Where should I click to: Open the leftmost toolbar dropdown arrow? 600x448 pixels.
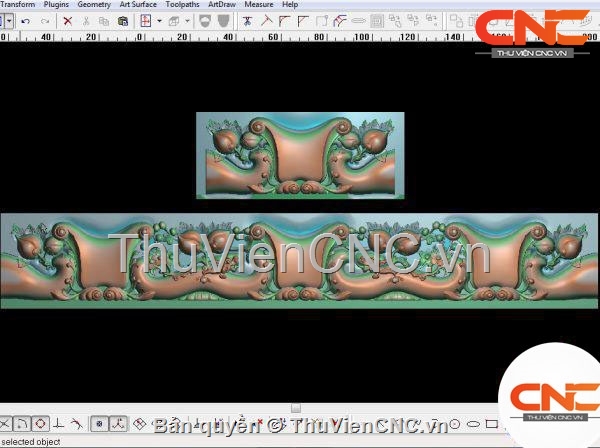pos(9,21)
